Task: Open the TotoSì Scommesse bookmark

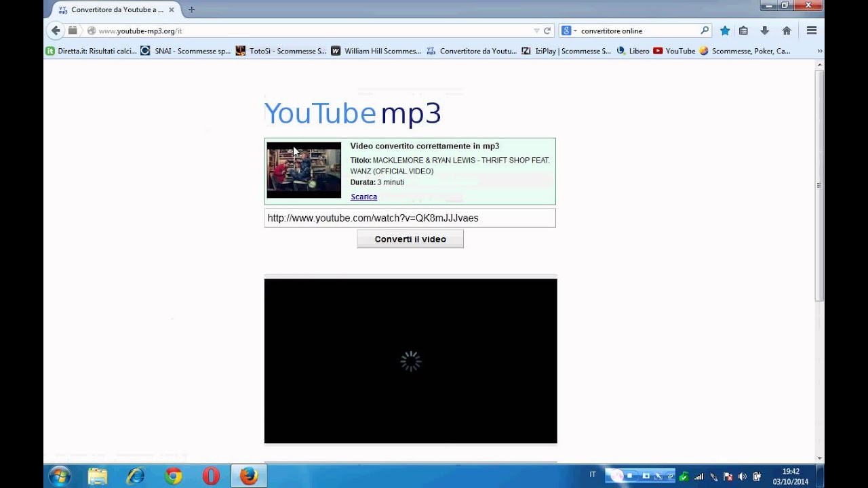Action: pos(281,51)
